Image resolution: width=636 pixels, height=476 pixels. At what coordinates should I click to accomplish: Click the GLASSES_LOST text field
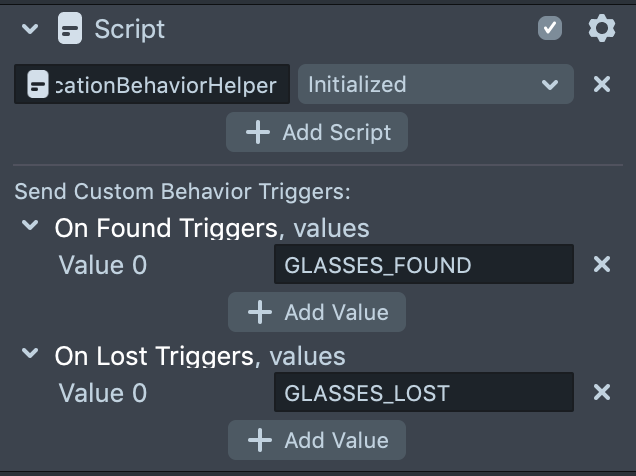point(423,393)
